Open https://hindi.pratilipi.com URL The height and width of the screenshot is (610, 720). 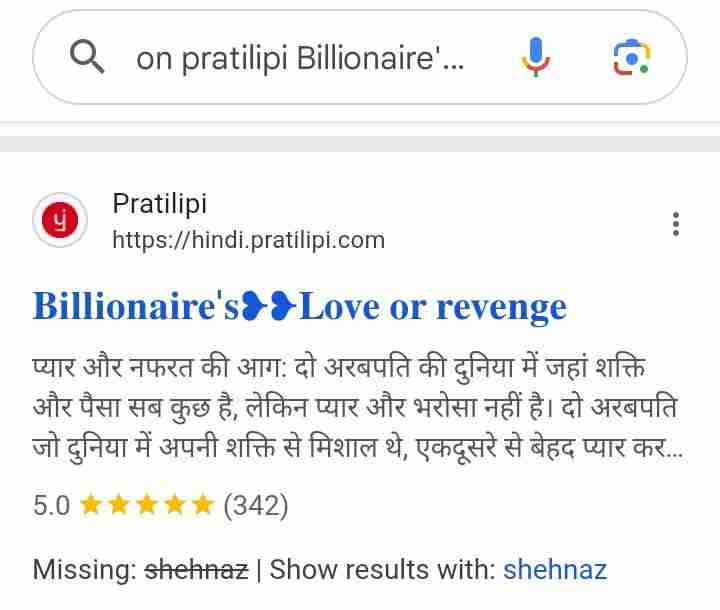[248, 240]
